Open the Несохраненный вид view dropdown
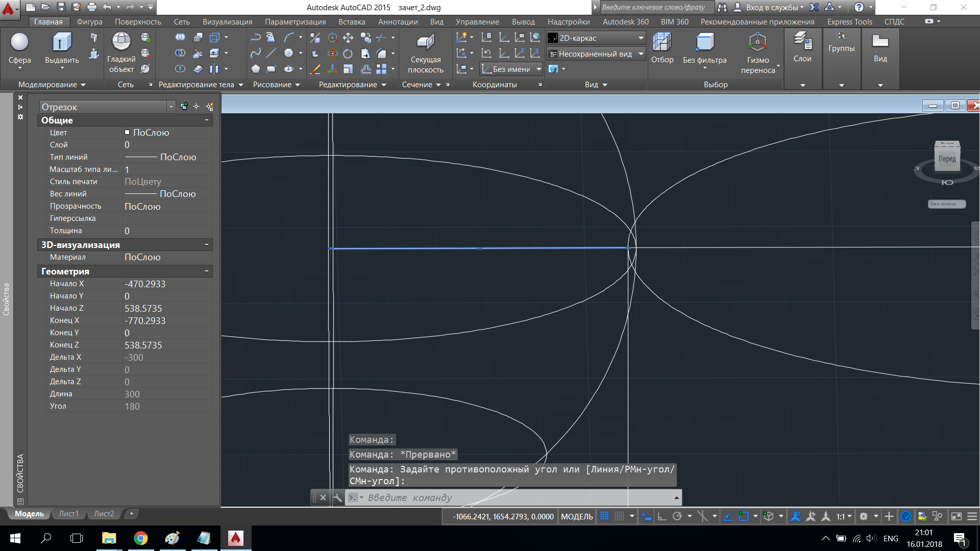 pyautogui.click(x=596, y=54)
